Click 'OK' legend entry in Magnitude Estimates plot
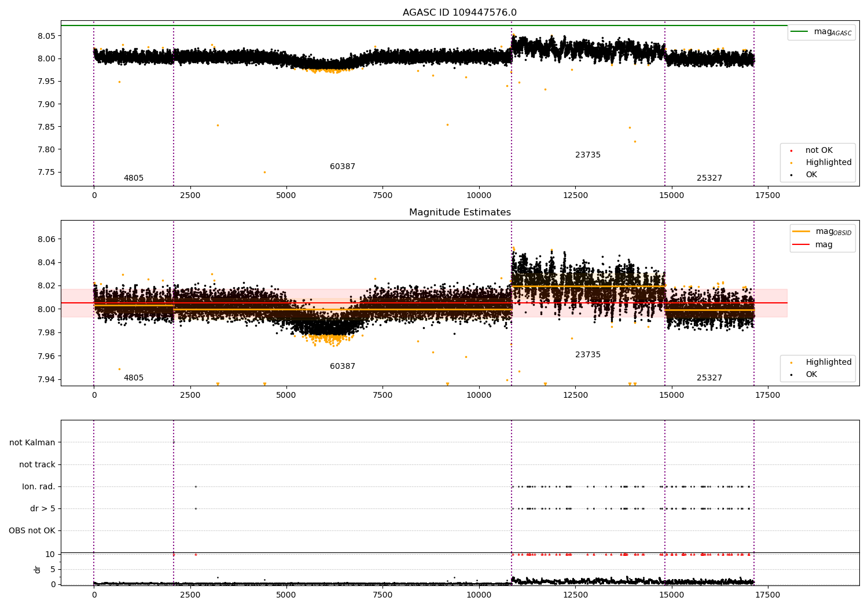 [804, 375]
